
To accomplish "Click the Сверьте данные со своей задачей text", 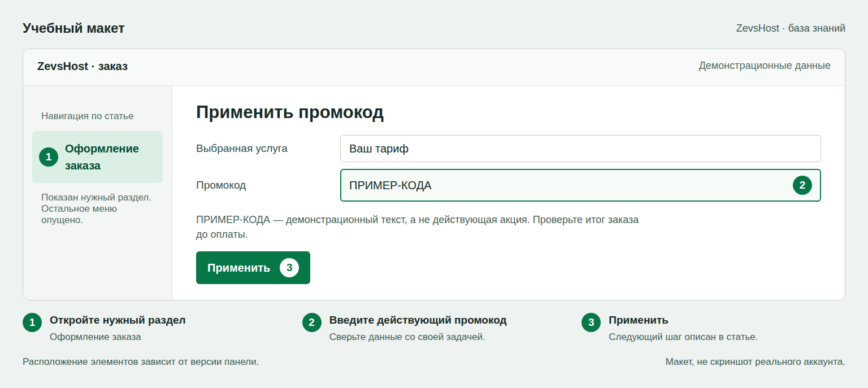I will coord(407,337).
